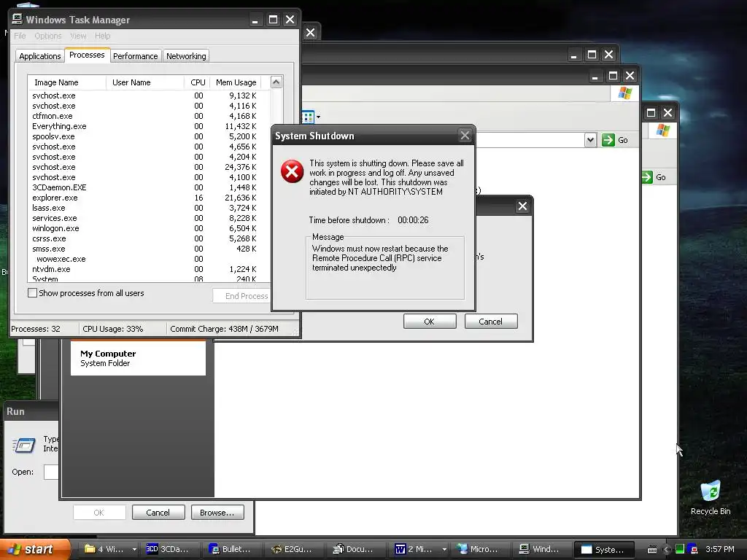Viewport: 747px width, 560px height.
Task: Select the explorer.exe process row
Action: (x=149, y=198)
